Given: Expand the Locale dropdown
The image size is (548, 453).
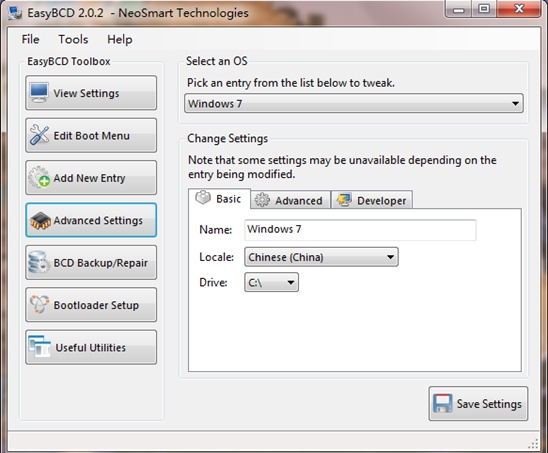Looking at the screenshot, I should click(321, 257).
